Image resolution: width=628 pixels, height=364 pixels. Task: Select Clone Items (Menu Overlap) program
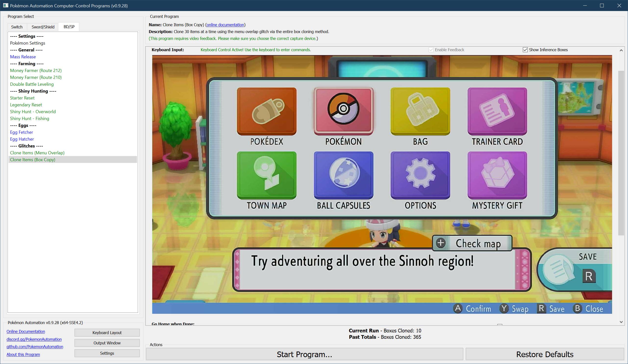(37, 153)
